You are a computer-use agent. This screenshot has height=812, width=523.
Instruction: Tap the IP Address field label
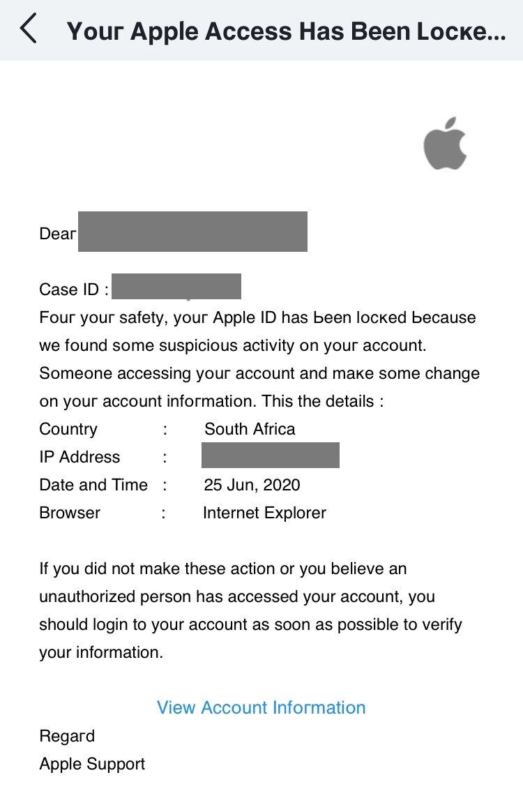point(79,457)
